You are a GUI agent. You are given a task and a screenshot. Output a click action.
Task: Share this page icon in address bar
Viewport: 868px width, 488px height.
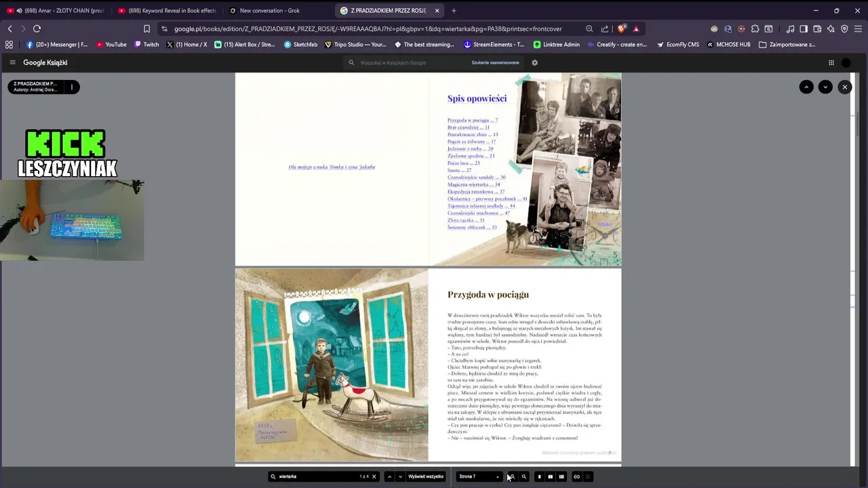point(604,28)
